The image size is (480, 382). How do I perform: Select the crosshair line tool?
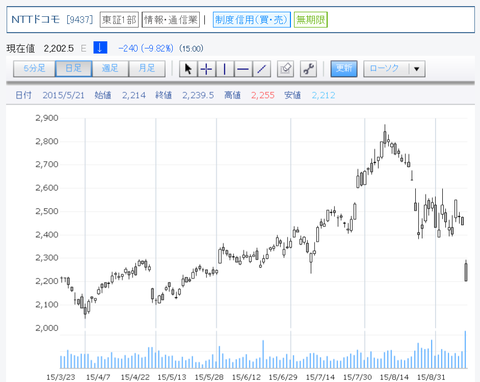point(206,69)
